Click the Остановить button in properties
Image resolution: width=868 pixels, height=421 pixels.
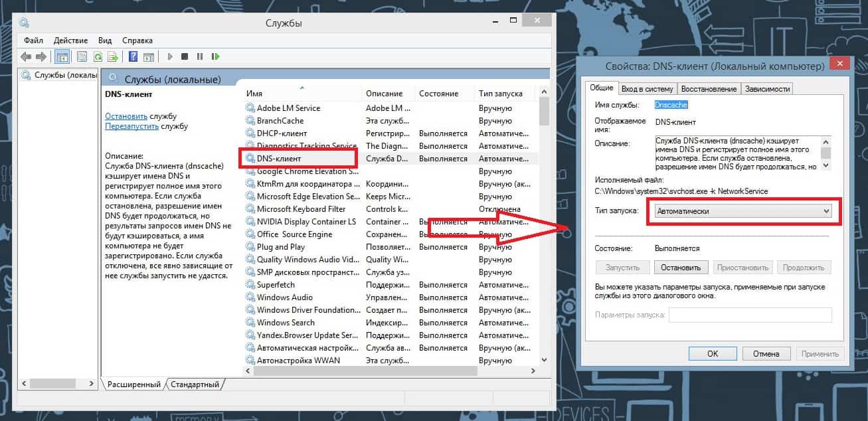pyautogui.click(x=681, y=268)
